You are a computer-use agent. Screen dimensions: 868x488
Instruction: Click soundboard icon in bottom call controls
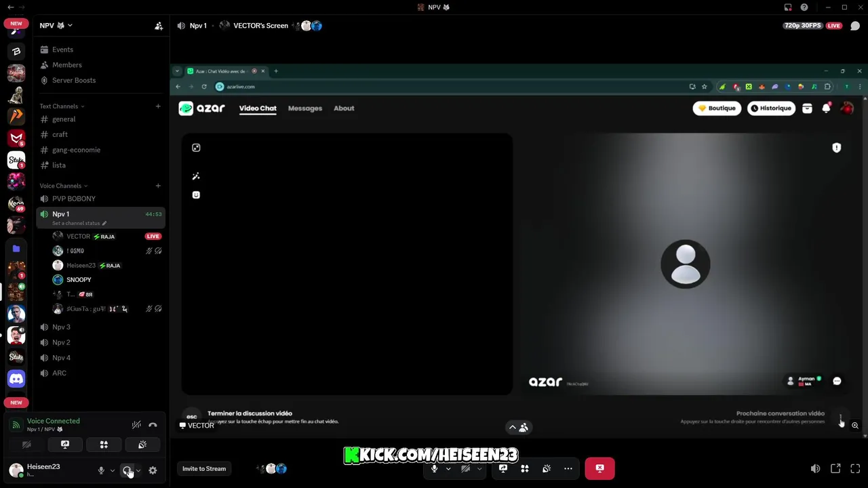click(547, 468)
